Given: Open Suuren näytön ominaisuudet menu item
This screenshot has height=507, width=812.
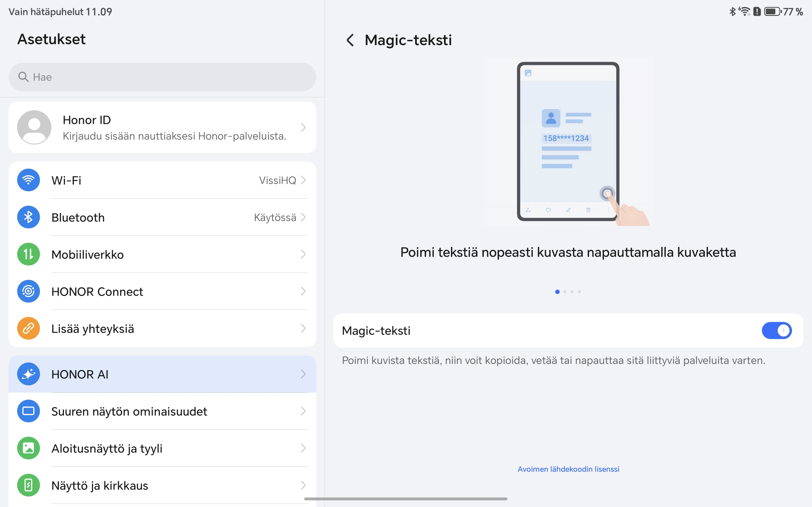Looking at the screenshot, I should (x=129, y=411).
